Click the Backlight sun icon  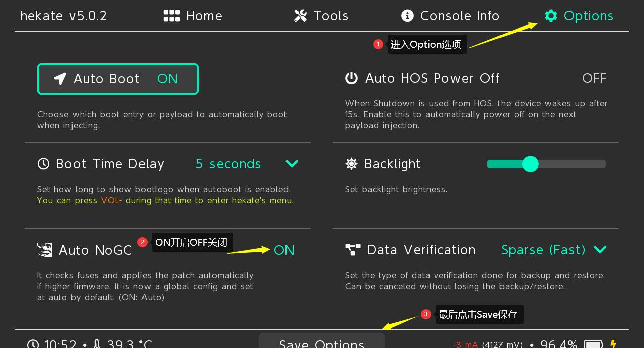tap(351, 164)
